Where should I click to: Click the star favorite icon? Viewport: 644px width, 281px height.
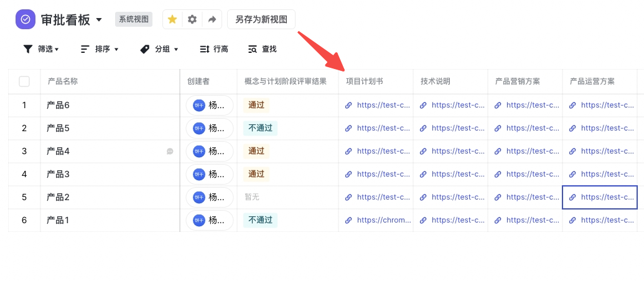(x=172, y=19)
